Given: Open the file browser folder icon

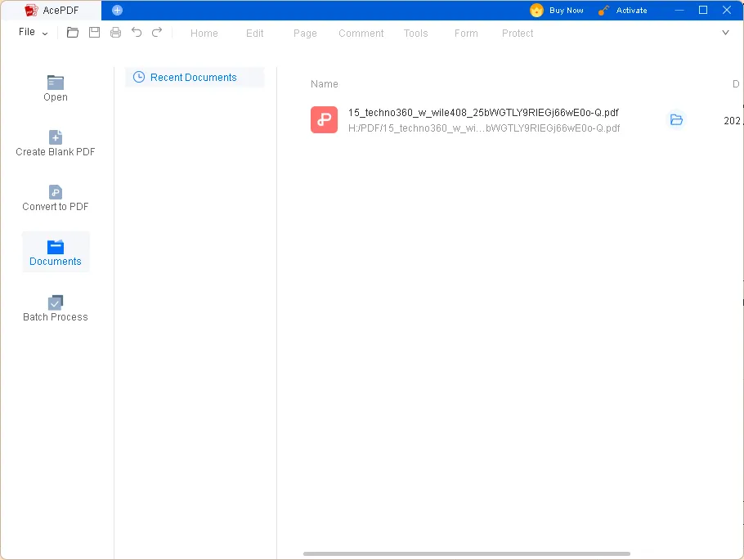Looking at the screenshot, I should (73, 33).
